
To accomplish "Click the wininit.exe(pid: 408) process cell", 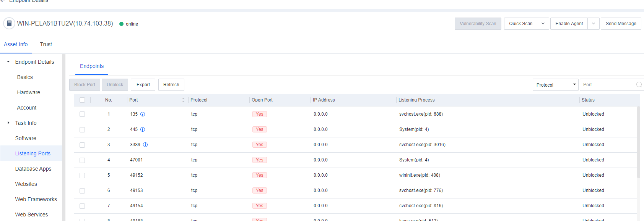I will click(420, 175).
